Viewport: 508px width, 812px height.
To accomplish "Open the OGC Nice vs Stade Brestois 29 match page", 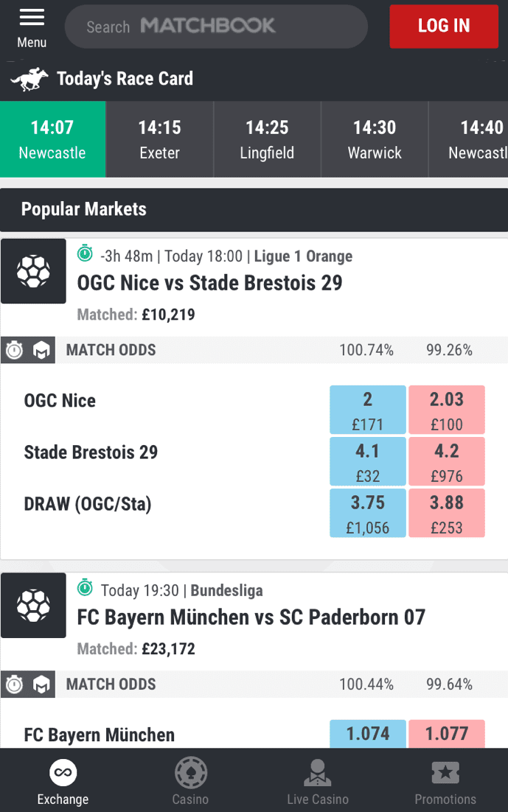I will 209,283.
